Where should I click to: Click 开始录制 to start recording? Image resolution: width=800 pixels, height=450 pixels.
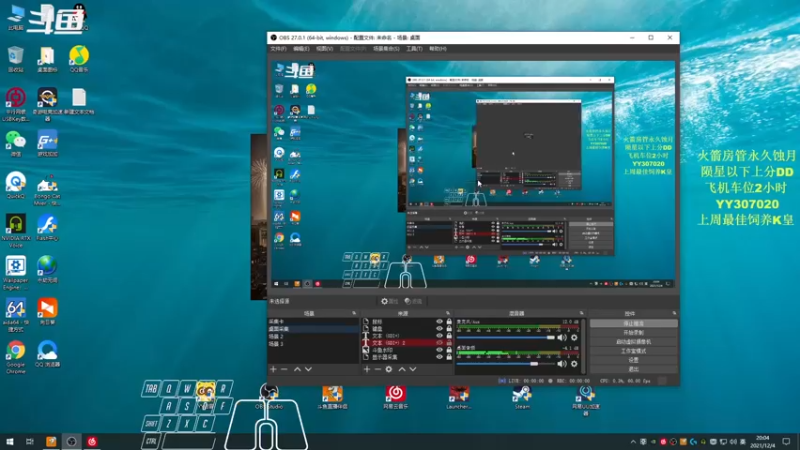(x=634, y=332)
